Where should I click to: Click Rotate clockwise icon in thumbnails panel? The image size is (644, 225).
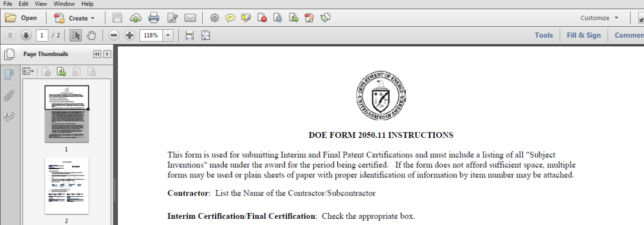(92, 72)
